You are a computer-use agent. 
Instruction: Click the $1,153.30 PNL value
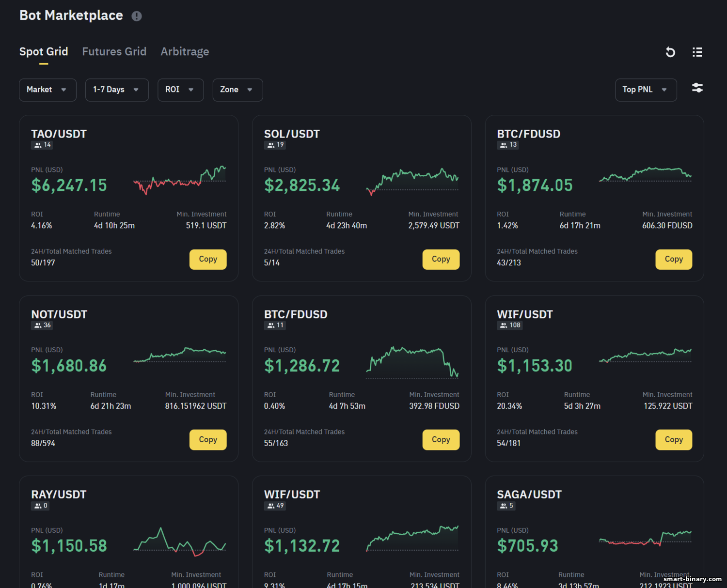tap(535, 366)
